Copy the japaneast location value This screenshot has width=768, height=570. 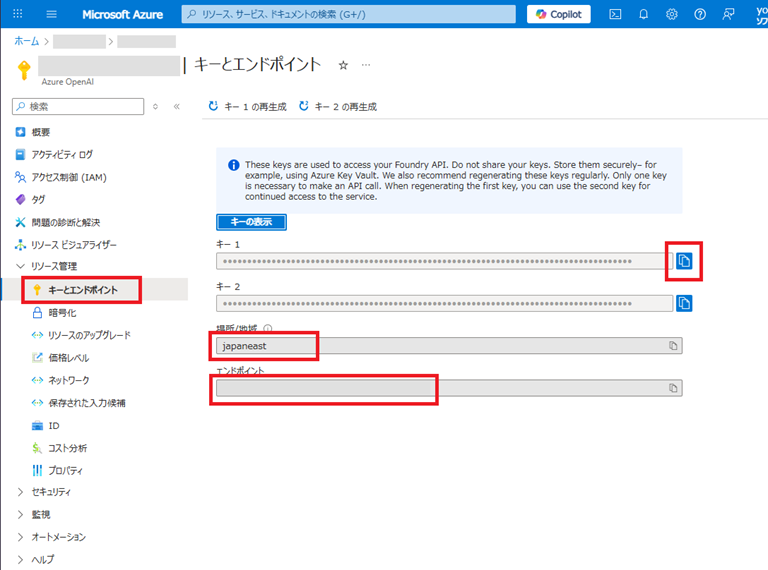674,345
